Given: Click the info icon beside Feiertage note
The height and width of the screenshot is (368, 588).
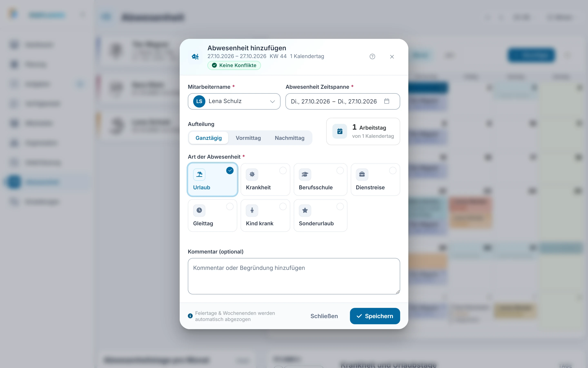Looking at the screenshot, I should [x=190, y=316].
